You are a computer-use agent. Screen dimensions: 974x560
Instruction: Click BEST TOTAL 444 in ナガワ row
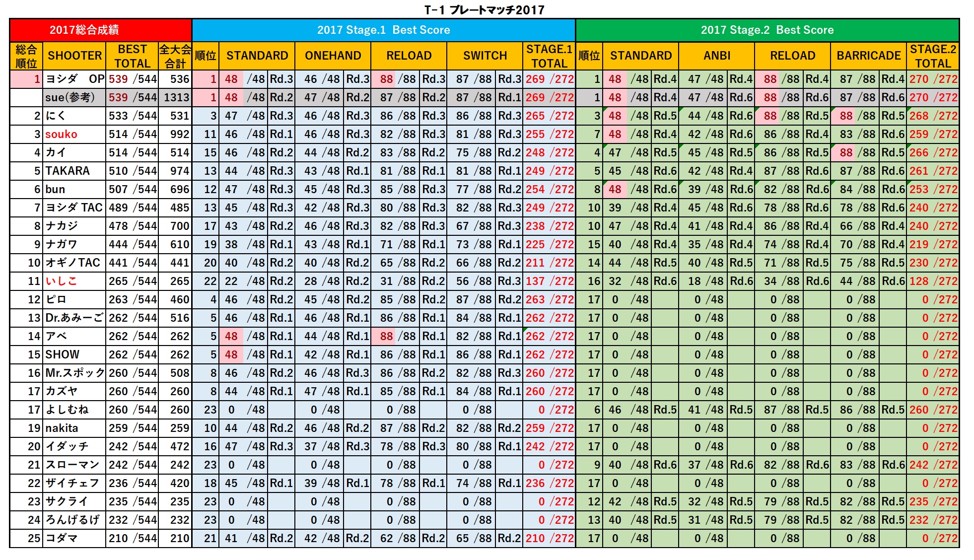tap(118, 244)
